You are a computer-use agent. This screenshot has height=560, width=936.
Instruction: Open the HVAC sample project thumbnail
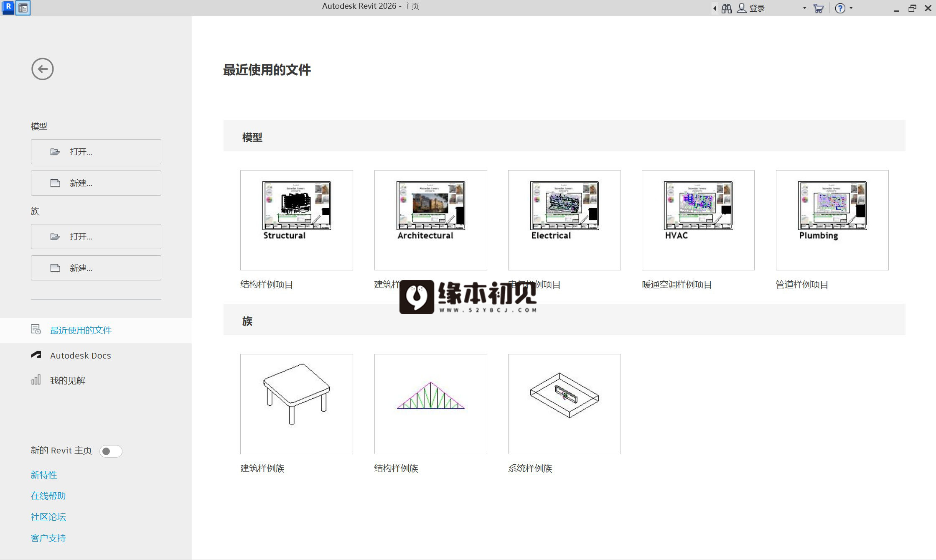coord(698,220)
